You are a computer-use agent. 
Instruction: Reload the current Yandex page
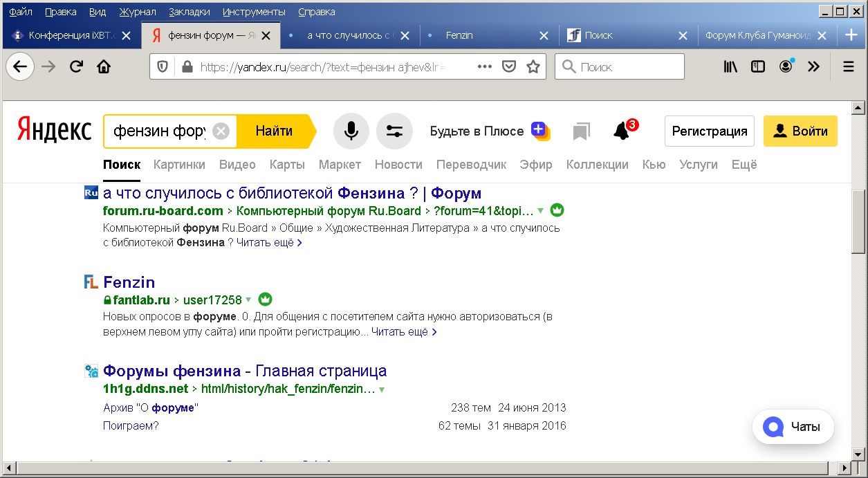click(76, 67)
